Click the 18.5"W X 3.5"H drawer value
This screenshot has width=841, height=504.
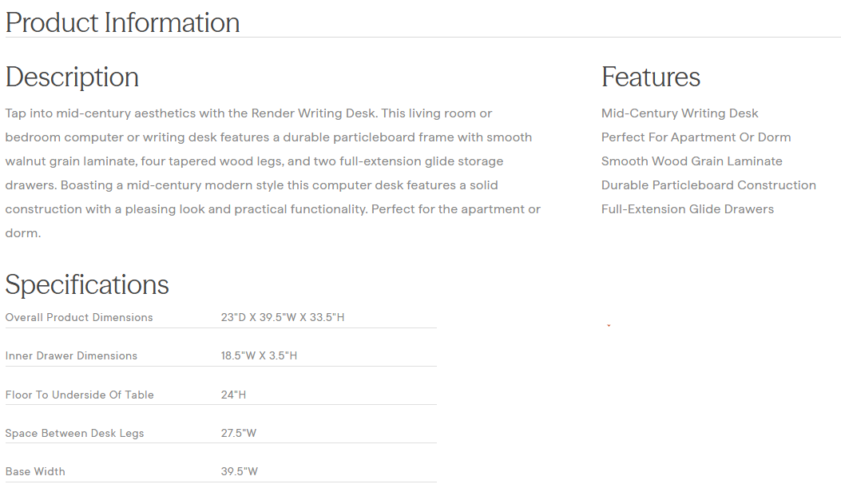(x=259, y=355)
